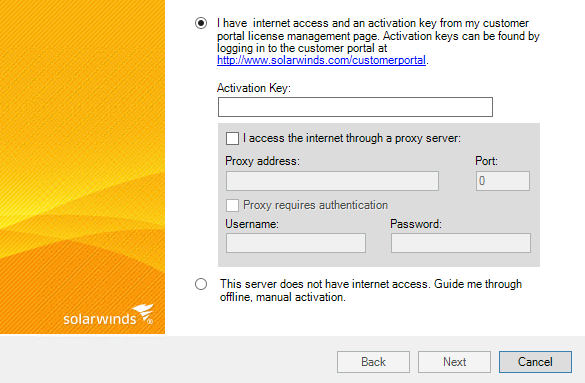This screenshot has height=383, width=585.
Task: Continue with the Next button
Action: click(454, 362)
